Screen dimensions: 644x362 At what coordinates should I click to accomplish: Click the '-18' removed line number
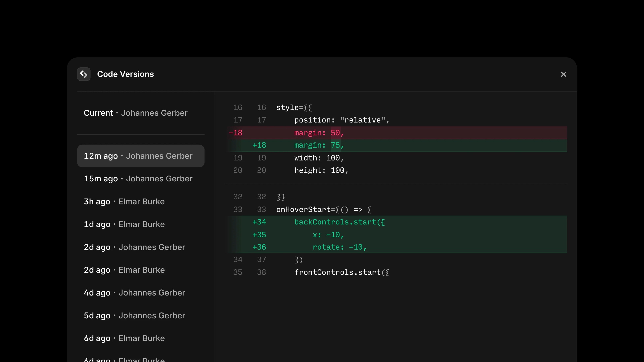[235, 133]
